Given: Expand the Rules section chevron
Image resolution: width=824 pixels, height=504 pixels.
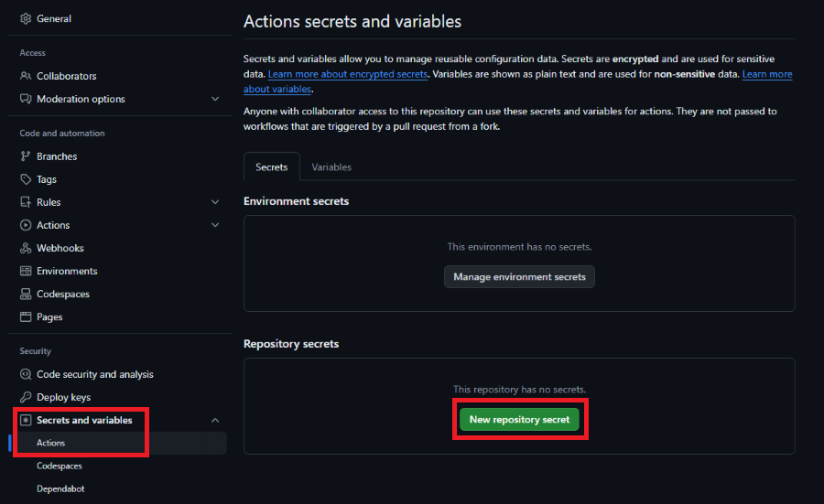Looking at the screenshot, I should tap(215, 202).
